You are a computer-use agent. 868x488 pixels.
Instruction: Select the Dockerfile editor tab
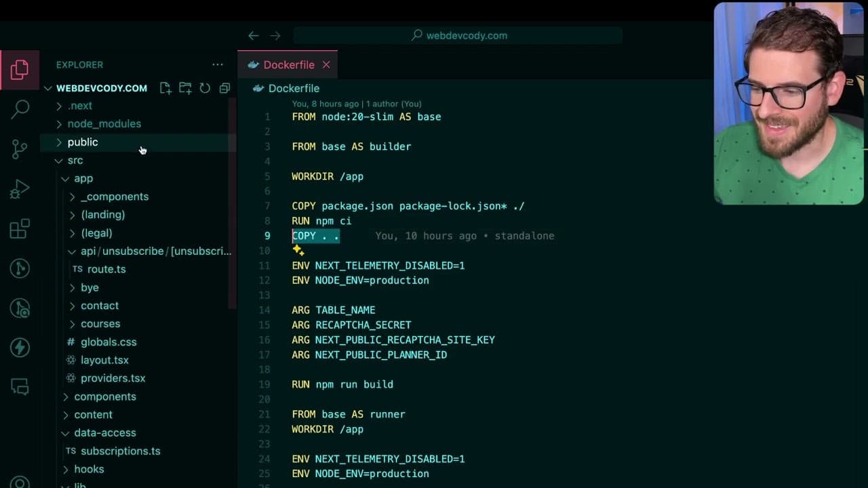[288, 64]
